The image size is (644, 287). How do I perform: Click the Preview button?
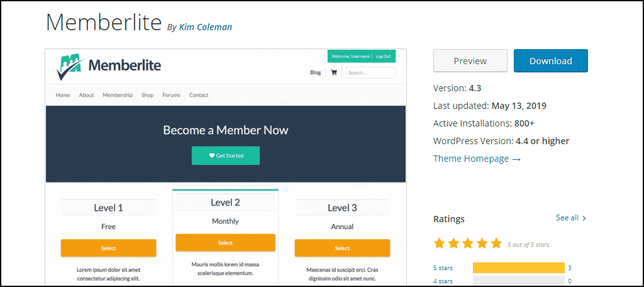tap(470, 61)
